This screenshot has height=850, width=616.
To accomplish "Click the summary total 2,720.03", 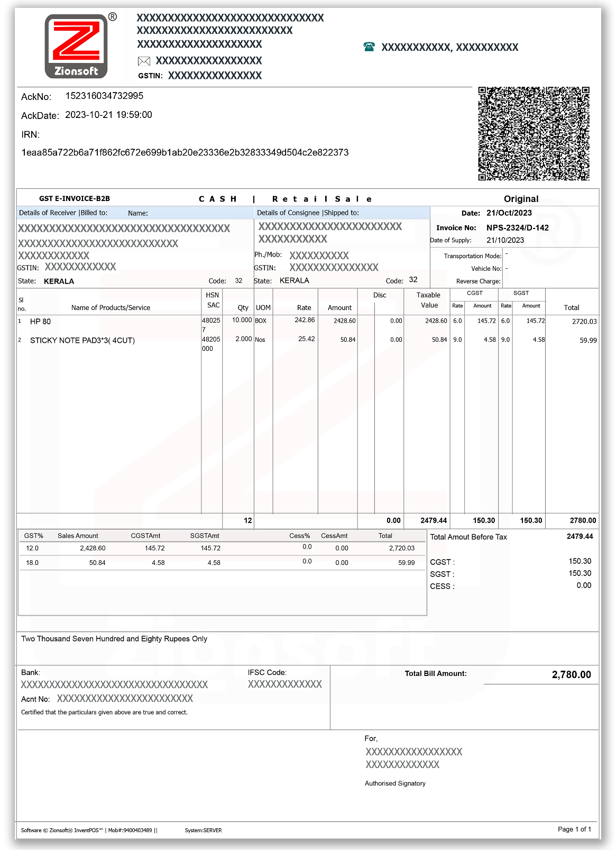I will click(x=402, y=549).
